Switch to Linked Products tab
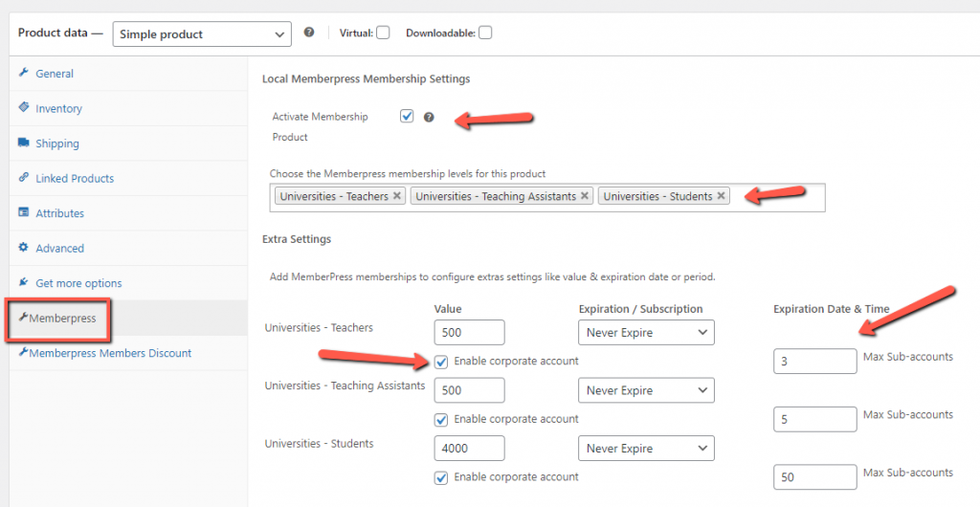The width and height of the screenshot is (980, 507). pos(75,179)
